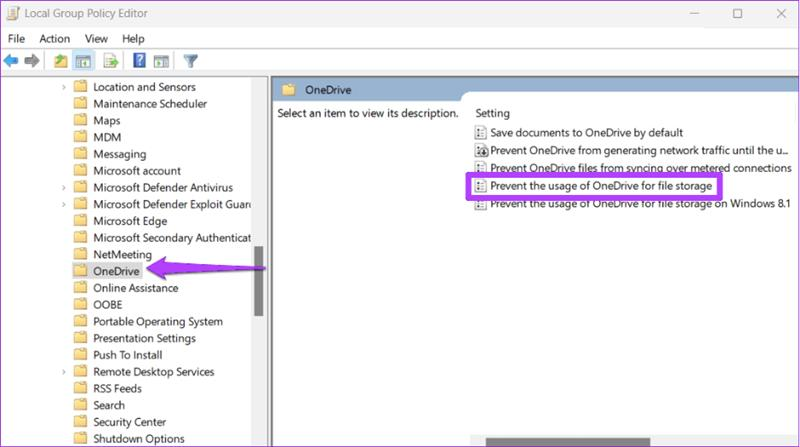
Task: Expand the Microsoft Defender Antivirus node
Action: tap(64, 188)
